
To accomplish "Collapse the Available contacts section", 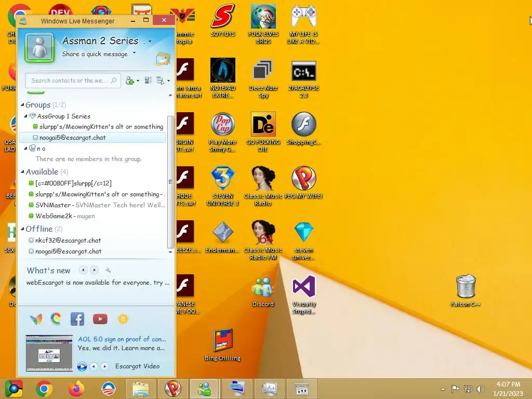I will (x=22, y=171).
